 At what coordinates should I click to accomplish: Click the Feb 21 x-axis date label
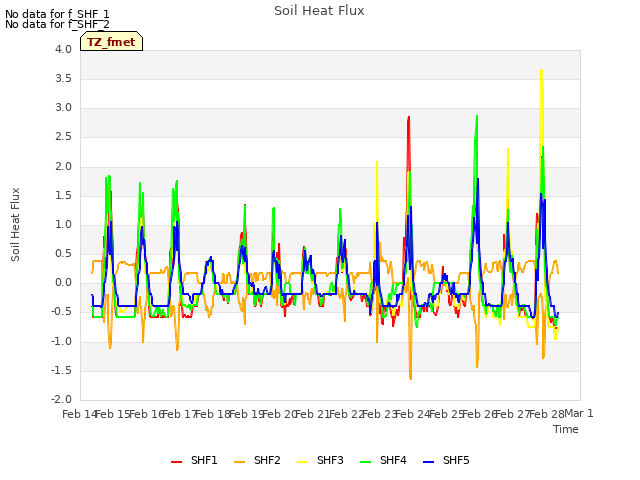coord(313,414)
